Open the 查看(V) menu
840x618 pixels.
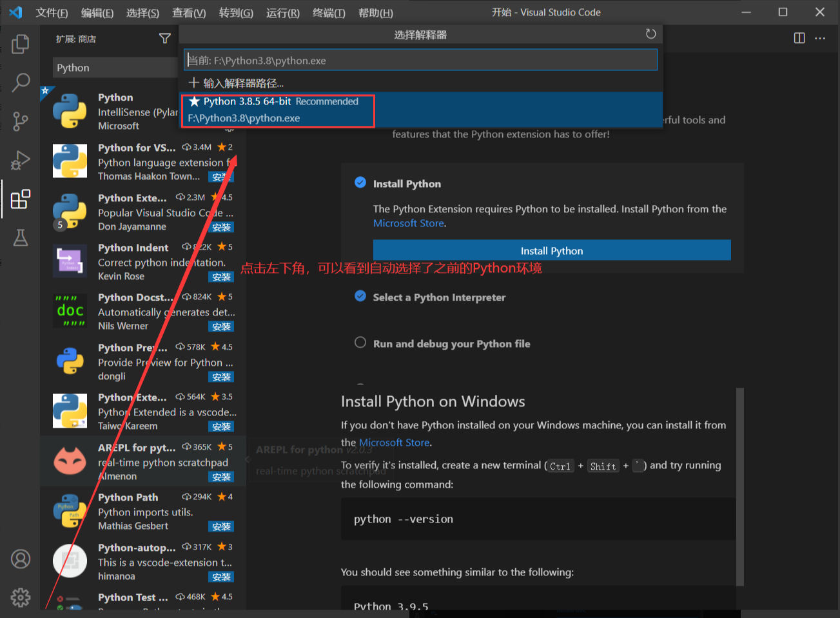pyautogui.click(x=189, y=12)
